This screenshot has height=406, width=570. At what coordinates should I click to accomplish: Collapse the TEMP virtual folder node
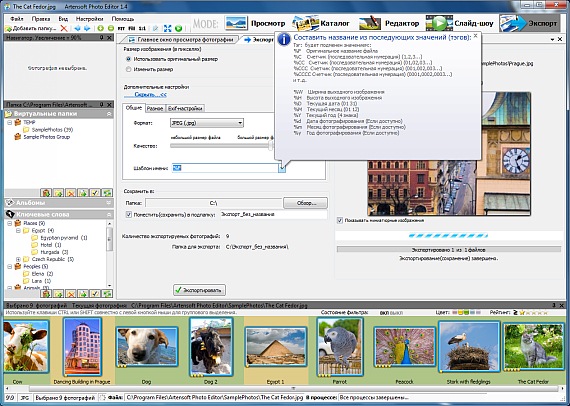[x=10, y=122]
